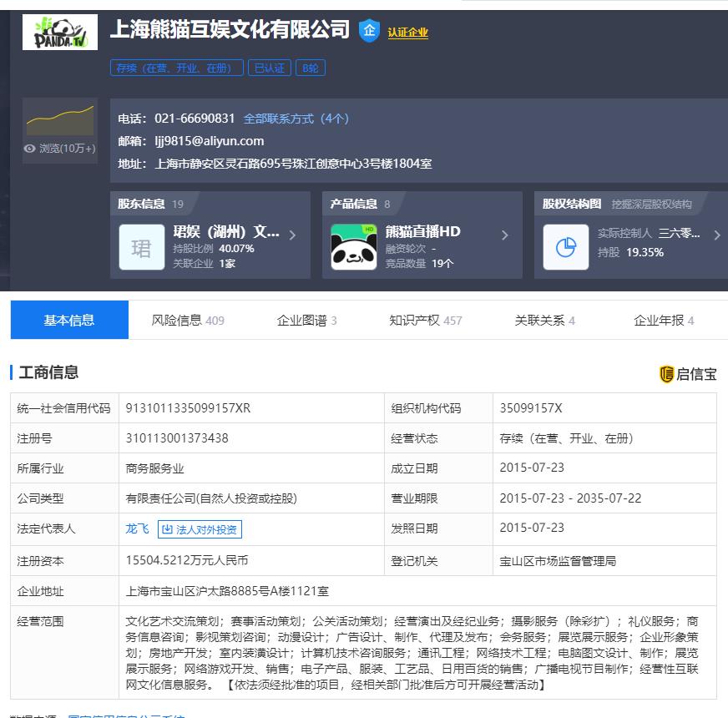Click legal representative 龙飞 link
The height and width of the screenshot is (718, 728).
click(138, 528)
